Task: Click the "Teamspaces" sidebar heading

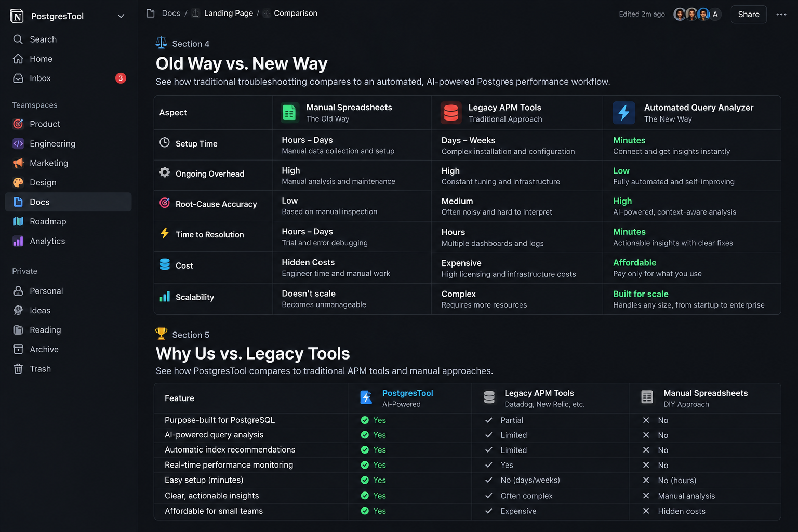Action: click(x=35, y=105)
